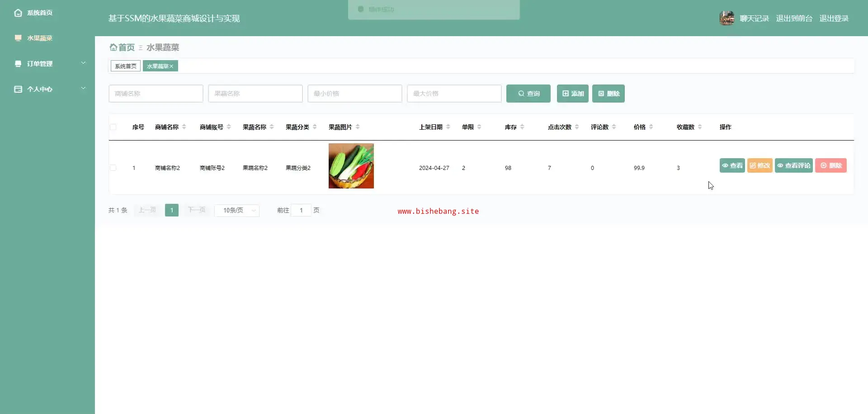The image size is (868, 414).
Task: Click the 水果蔬菜 sidebar icon
Action: pos(18,38)
